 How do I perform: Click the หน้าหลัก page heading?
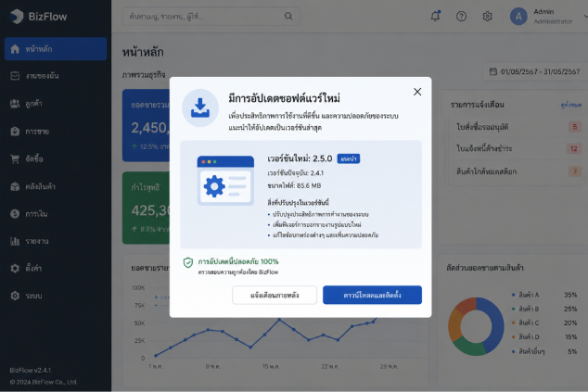click(x=143, y=52)
